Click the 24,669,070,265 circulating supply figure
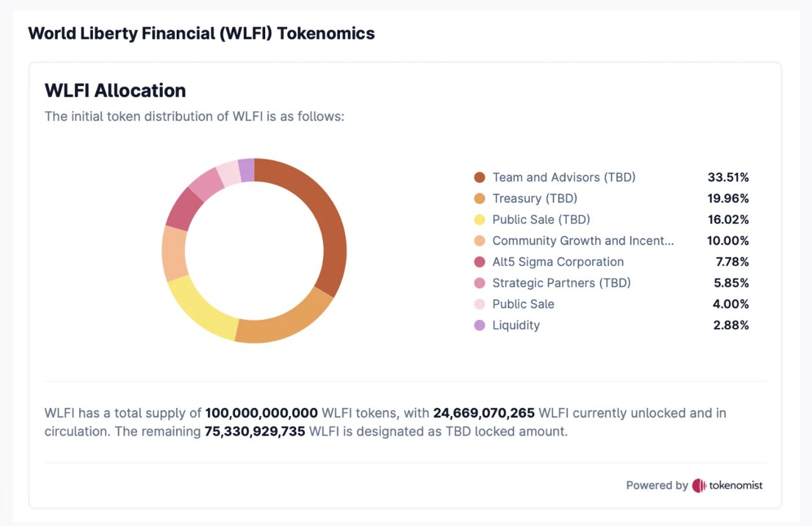The image size is (812, 526). pyautogui.click(x=483, y=414)
